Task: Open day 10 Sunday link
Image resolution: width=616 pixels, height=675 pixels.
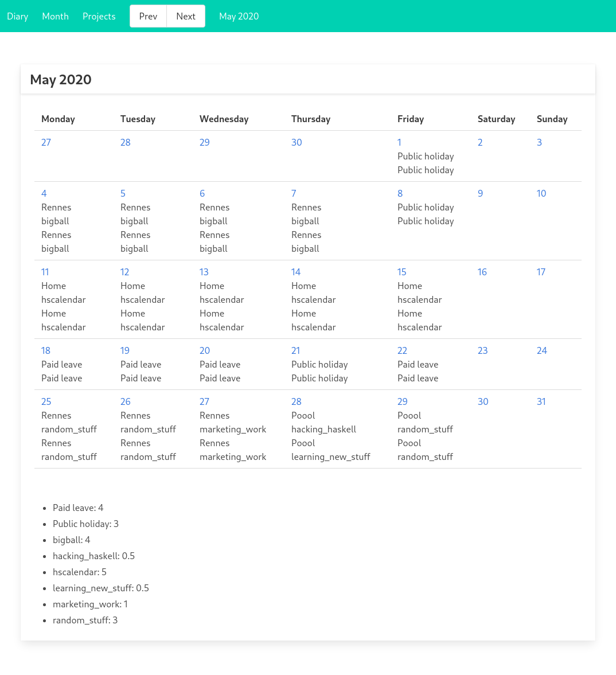Action: [x=541, y=194]
